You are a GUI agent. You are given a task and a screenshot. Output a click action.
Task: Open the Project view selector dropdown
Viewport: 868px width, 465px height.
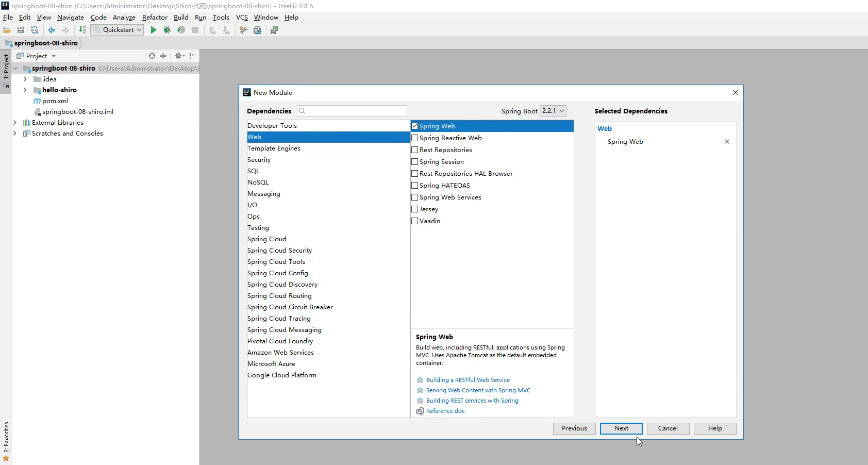click(36, 56)
